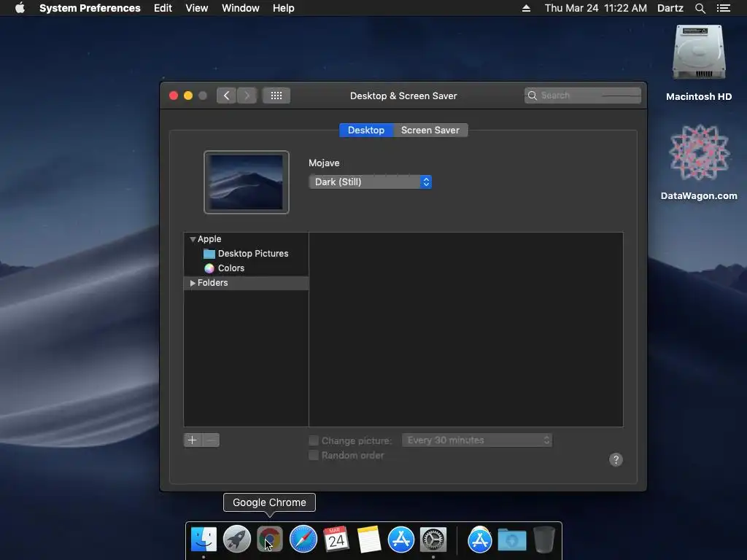Click the 'Desktop & Screen Saver' window title
The height and width of the screenshot is (560, 747).
(403, 96)
